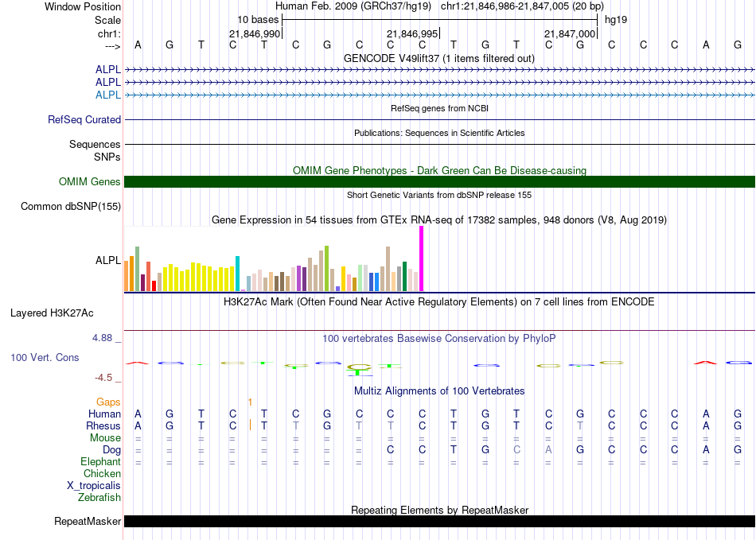Select the Zebrafish species label
Viewport: 756px width, 540px height.
coord(99,498)
